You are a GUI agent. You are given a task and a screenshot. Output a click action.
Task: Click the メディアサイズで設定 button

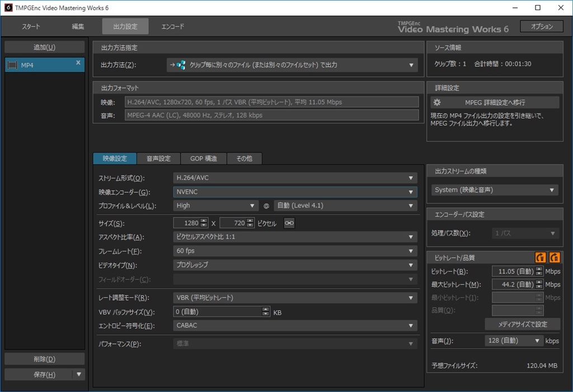[523, 324]
